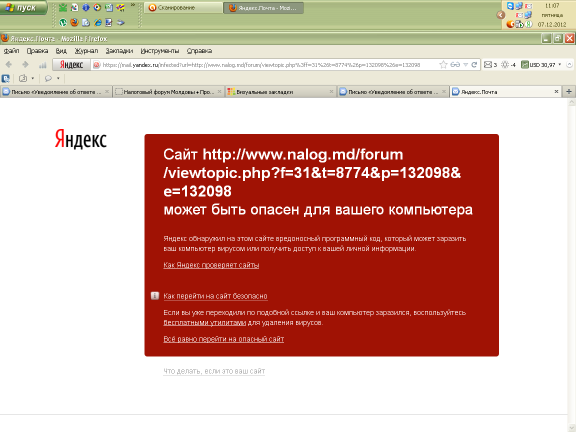Click Всё равно перейти на опасный сайт link

pyautogui.click(x=224, y=339)
